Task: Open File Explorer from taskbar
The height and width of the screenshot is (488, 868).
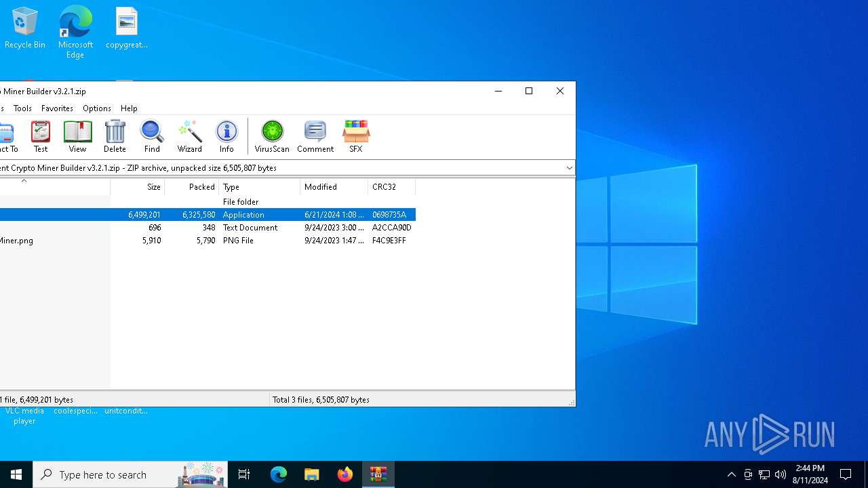Action: [x=312, y=474]
